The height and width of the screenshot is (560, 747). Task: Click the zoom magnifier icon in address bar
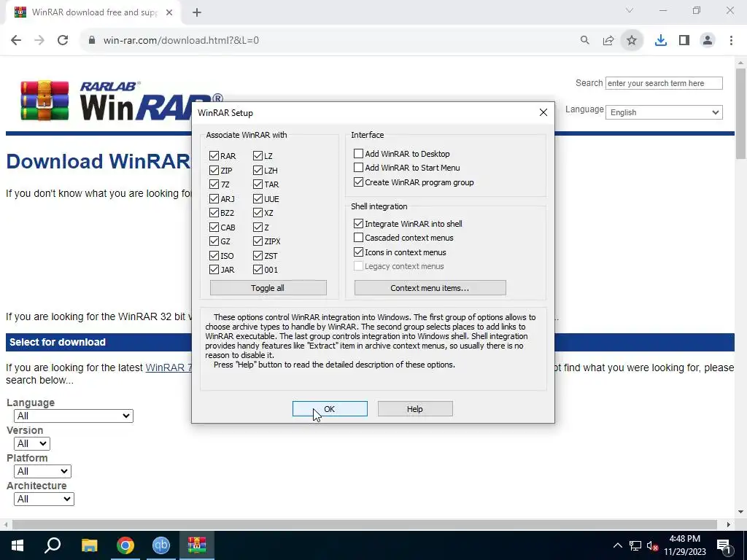(584, 40)
